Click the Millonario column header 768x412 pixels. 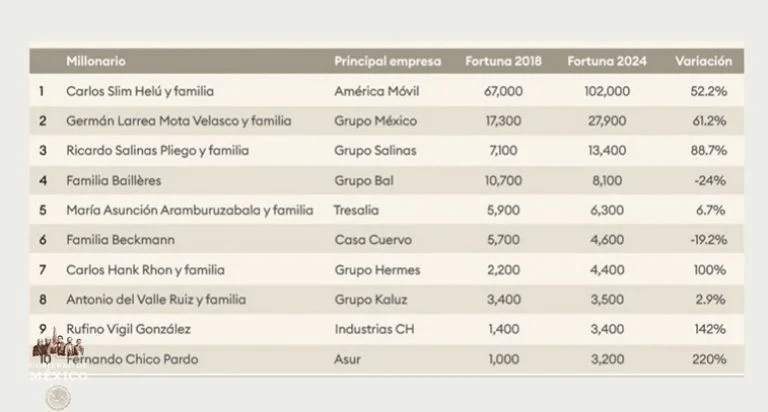[96, 61]
